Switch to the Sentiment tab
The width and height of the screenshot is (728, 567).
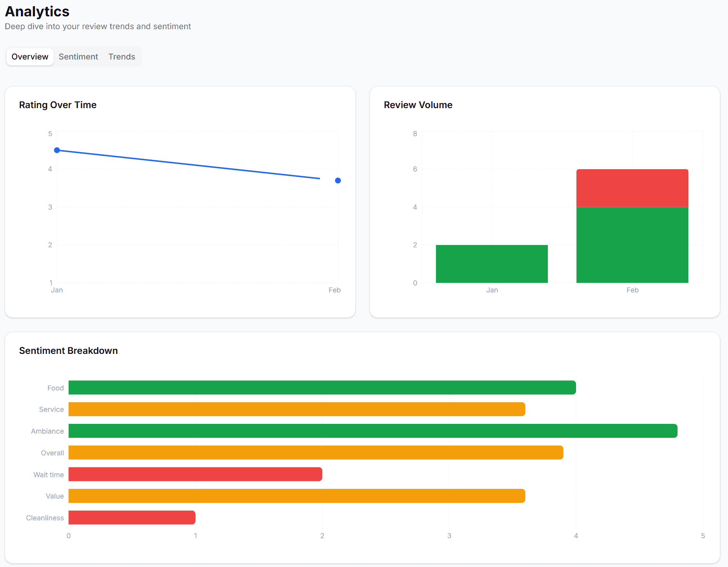78,56
